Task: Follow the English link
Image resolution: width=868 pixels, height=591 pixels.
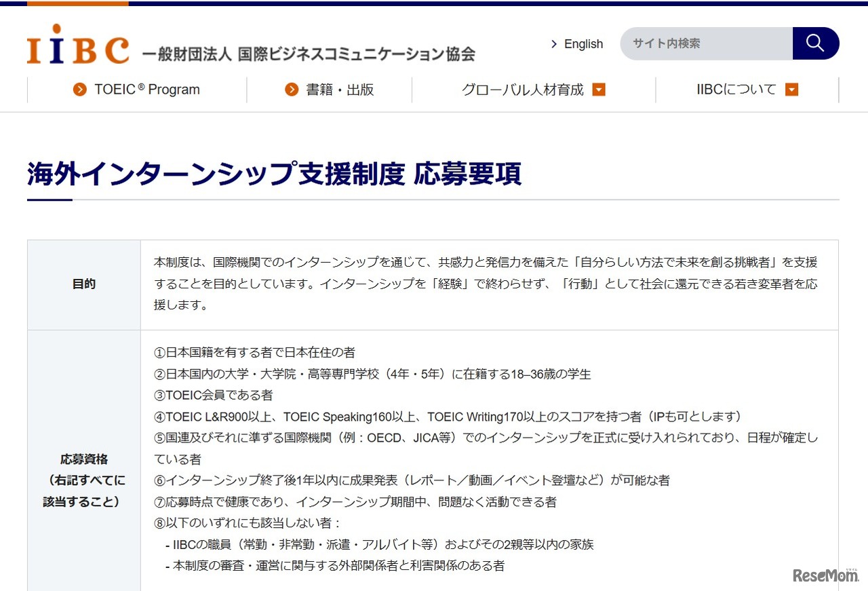Action: pos(583,43)
